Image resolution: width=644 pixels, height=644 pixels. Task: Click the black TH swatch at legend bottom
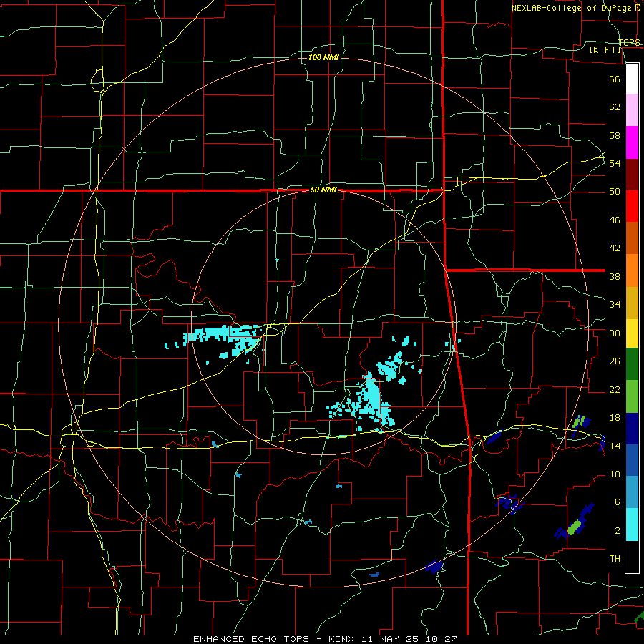tap(632, 557)
